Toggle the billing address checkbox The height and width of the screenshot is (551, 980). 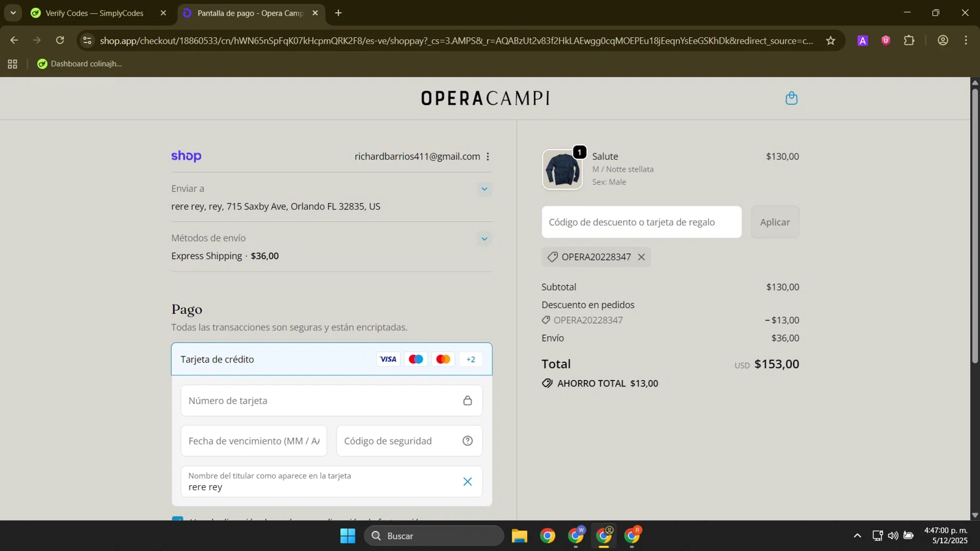[178, 520]
